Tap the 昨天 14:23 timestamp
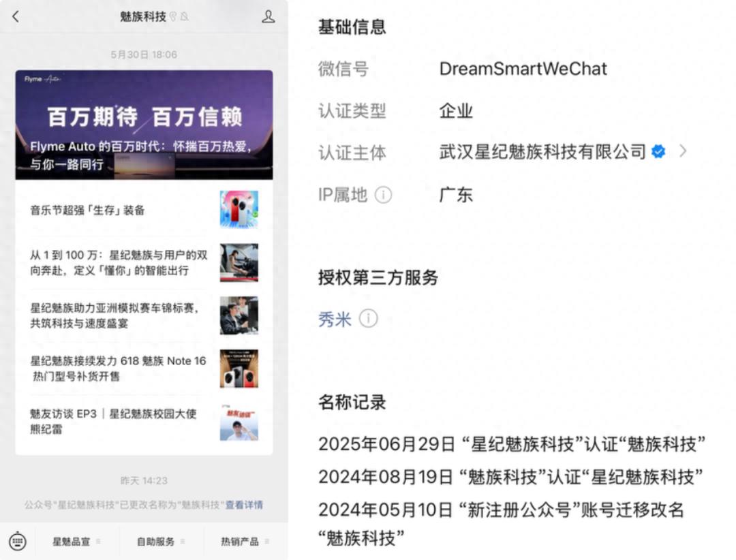Viewport: 736px width, 560px height. pyautogui.click(x=144, y=481)
